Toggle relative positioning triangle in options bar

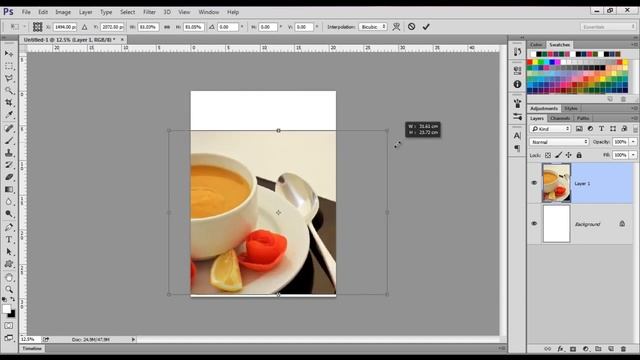[x=84, y=27]
